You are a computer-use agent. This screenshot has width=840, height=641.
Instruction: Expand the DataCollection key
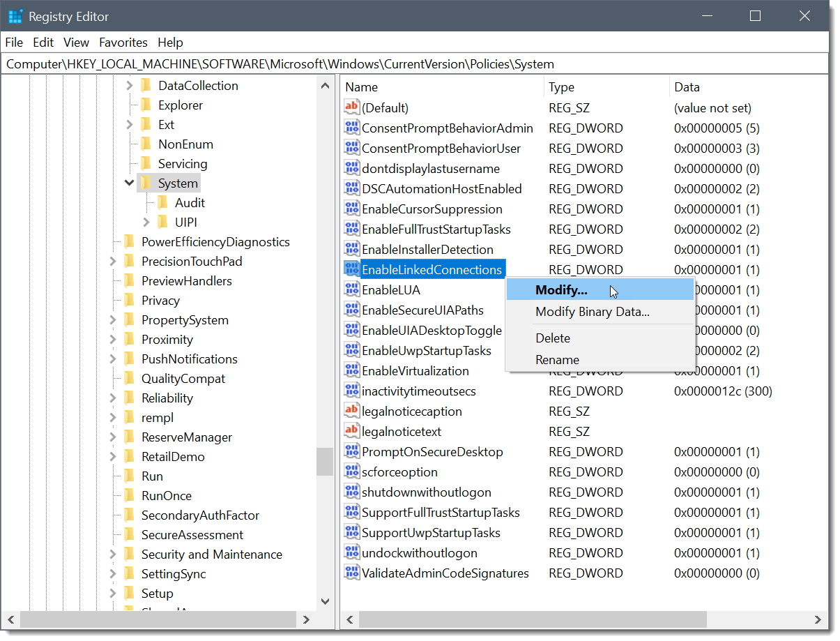tap(129, 85)
